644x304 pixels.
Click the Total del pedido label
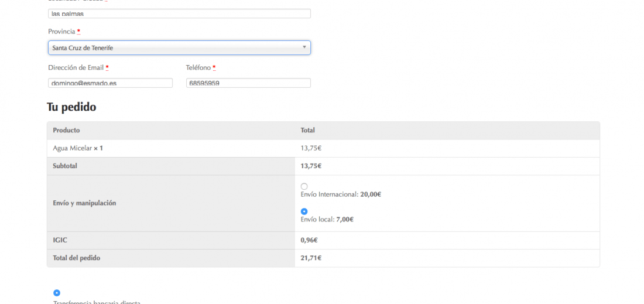tap(76, 258)
